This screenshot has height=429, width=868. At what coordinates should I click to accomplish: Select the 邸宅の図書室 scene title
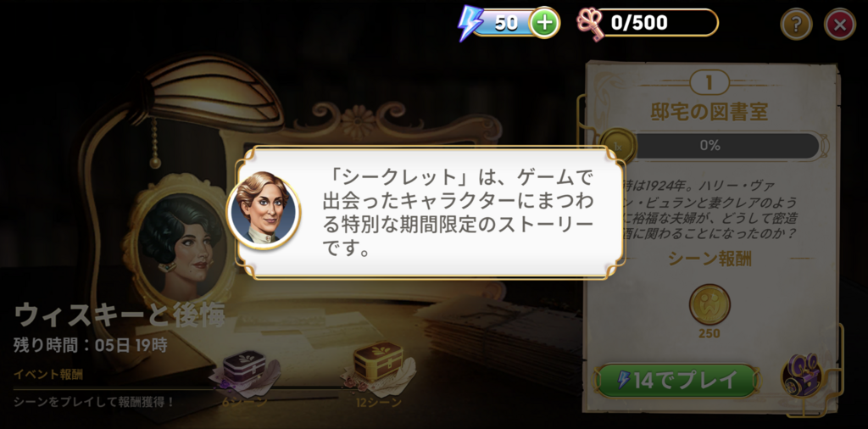(709, 112)
